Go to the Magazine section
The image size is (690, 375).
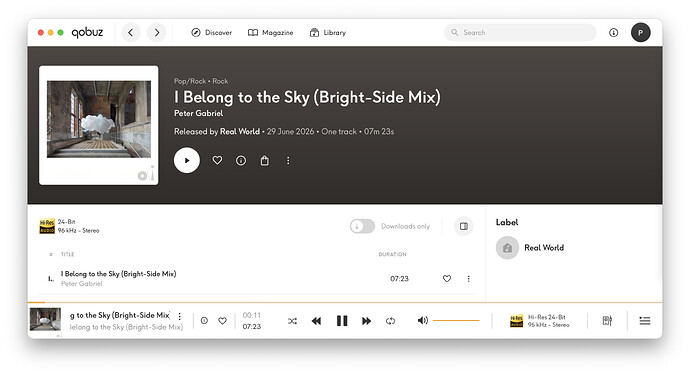270,33
